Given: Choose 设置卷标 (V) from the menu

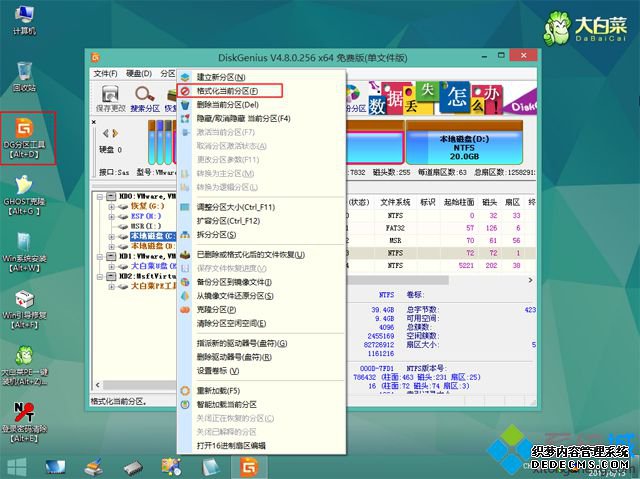Looking at the screenshot, I should click(x=218, y=371).
